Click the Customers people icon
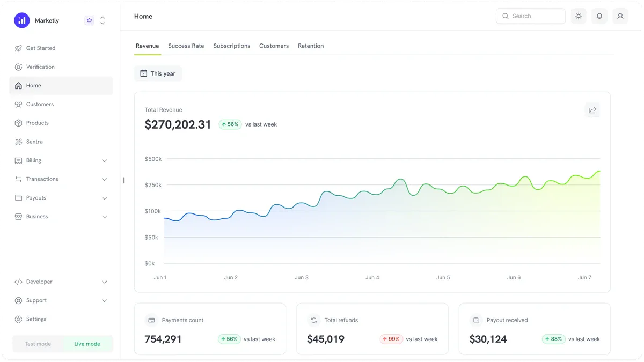The height and width of the screenshot is (362, 644). tap(18, 105)
